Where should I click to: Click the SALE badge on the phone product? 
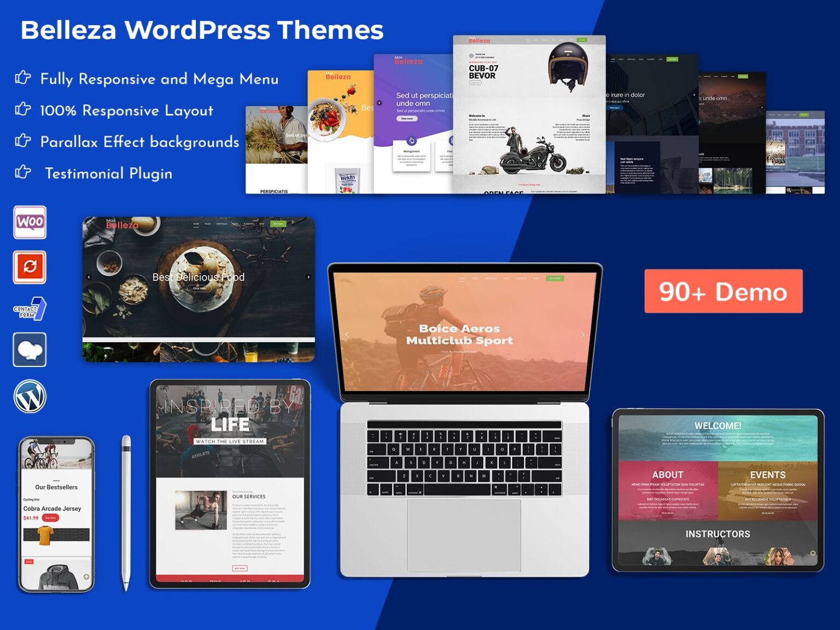29,562
